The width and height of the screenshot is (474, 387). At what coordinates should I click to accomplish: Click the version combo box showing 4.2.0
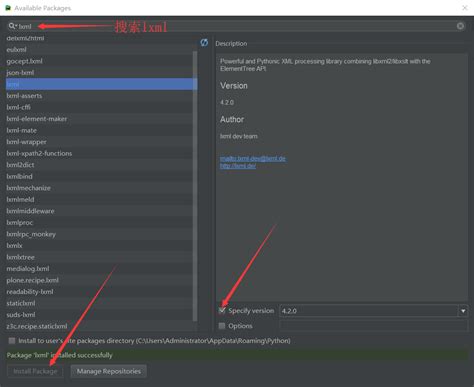click(373, 311)
